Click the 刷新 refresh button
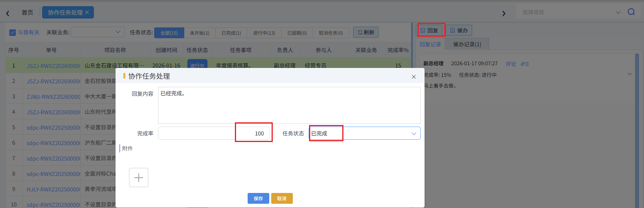The width and height of the screenshot is (644, 208). 365,32
